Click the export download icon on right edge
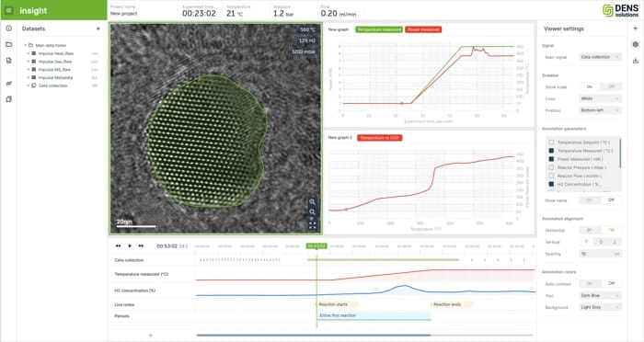Screen dimensions: 644x342 point(636,61)
